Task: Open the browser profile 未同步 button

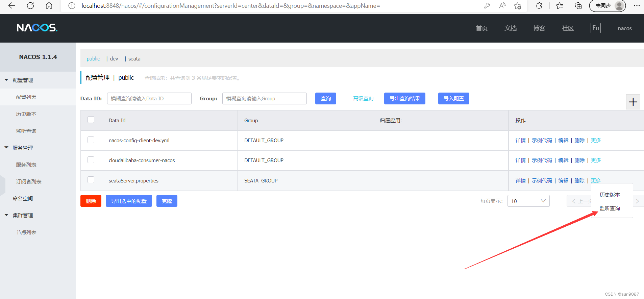Action: coord(608,6)
